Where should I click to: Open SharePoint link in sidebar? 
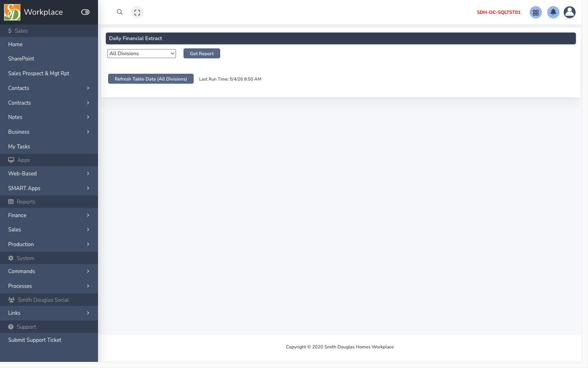pos(21,58)
